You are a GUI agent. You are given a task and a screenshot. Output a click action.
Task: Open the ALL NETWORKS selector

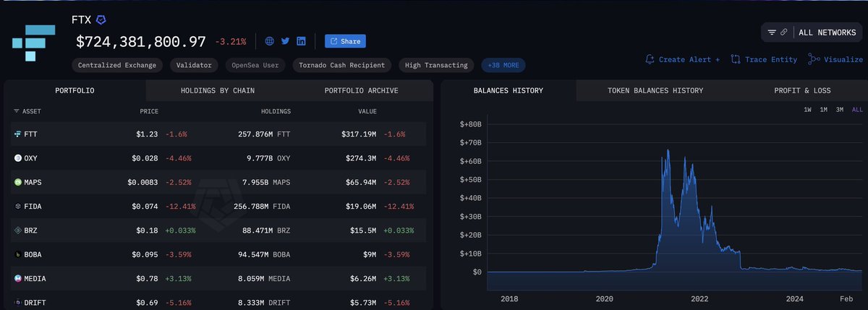(827, 33)
